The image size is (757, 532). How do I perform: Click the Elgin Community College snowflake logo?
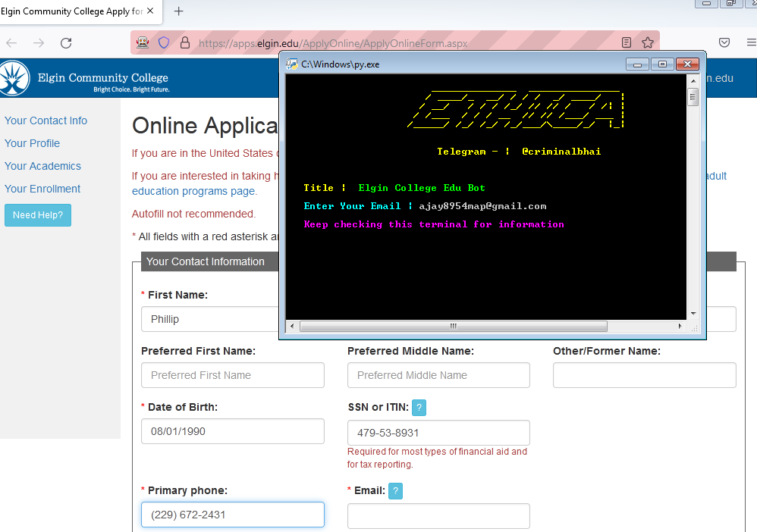click(14, 78)
